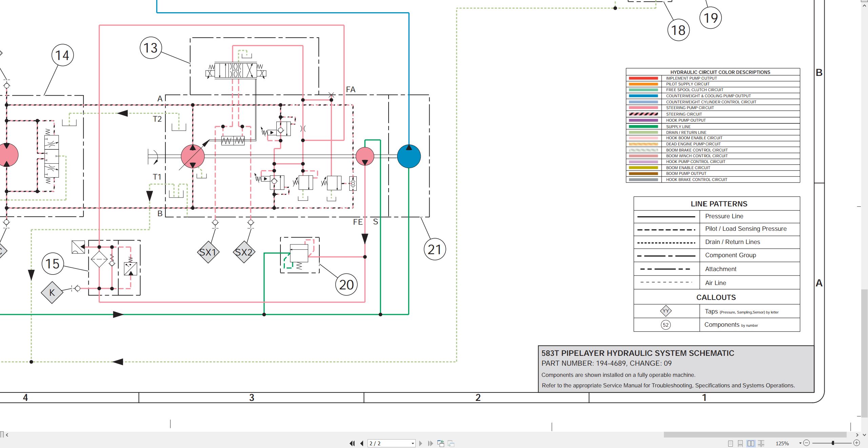Click the FA port label
This screenshot has height=448, width=868.
coord(351,89)
